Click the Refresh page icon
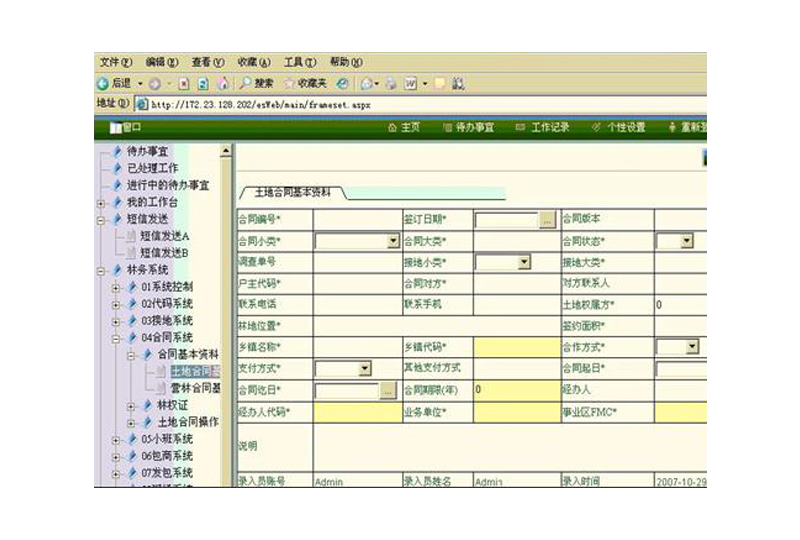This screenshot has height=540, width=800. [x=203, y=84]
